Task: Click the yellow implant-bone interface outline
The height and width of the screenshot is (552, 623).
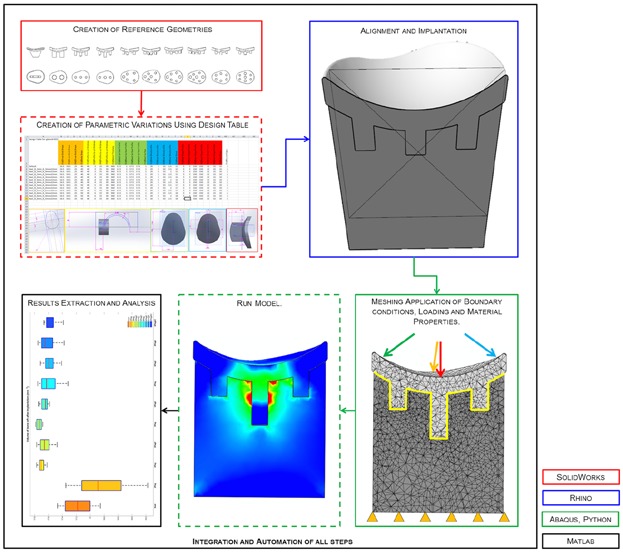Action: click(x=439, y=405)
